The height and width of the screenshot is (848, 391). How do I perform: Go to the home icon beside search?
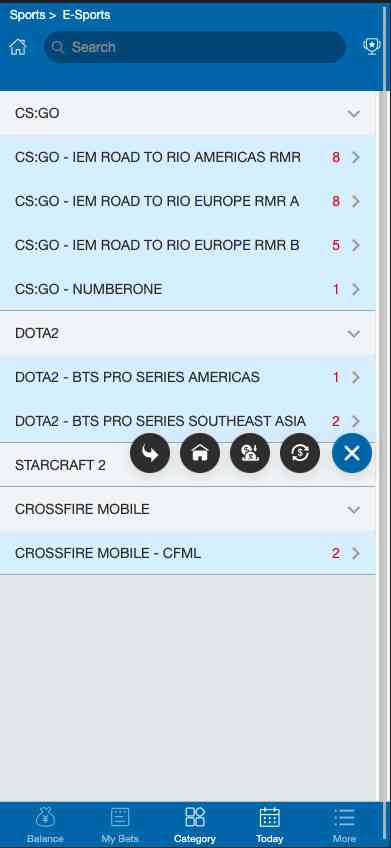click(18, 47)
